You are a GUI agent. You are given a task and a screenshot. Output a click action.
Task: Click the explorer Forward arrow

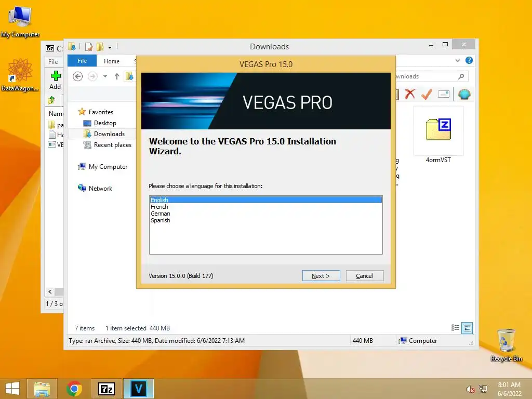(92, 76)
